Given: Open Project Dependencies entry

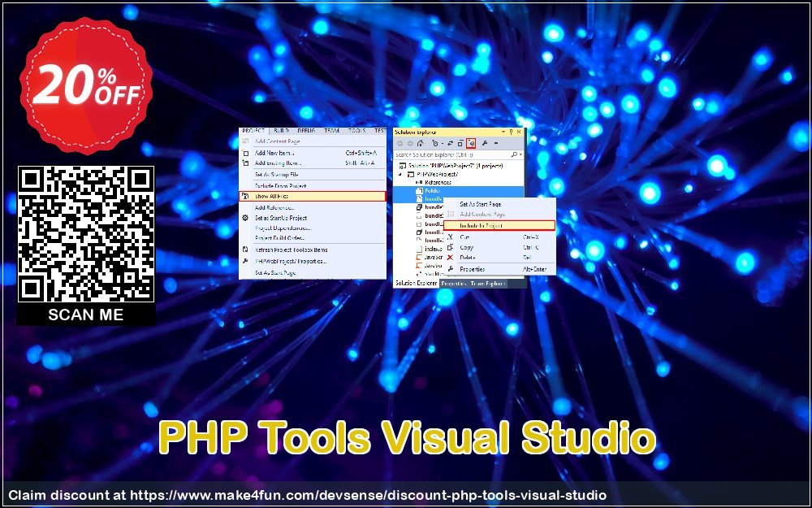Looking at the screenshot, I should coord(313,228).
